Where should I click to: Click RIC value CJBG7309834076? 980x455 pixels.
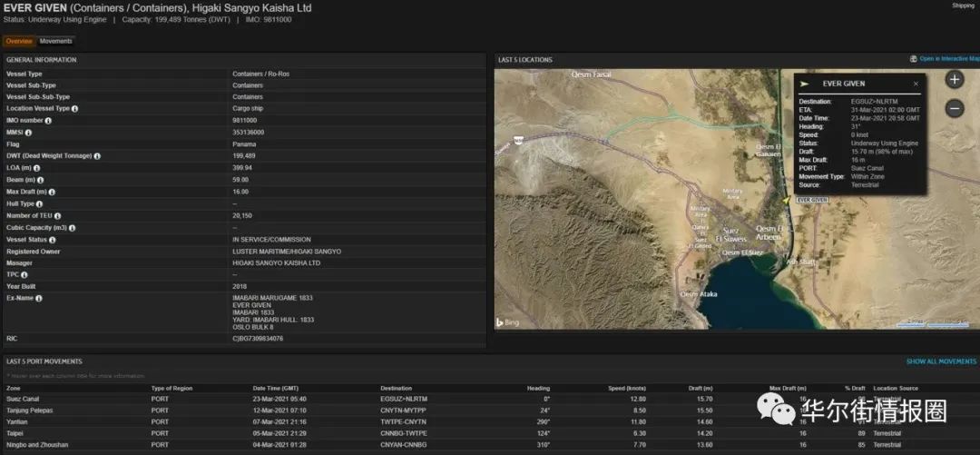tap(258, 339)
